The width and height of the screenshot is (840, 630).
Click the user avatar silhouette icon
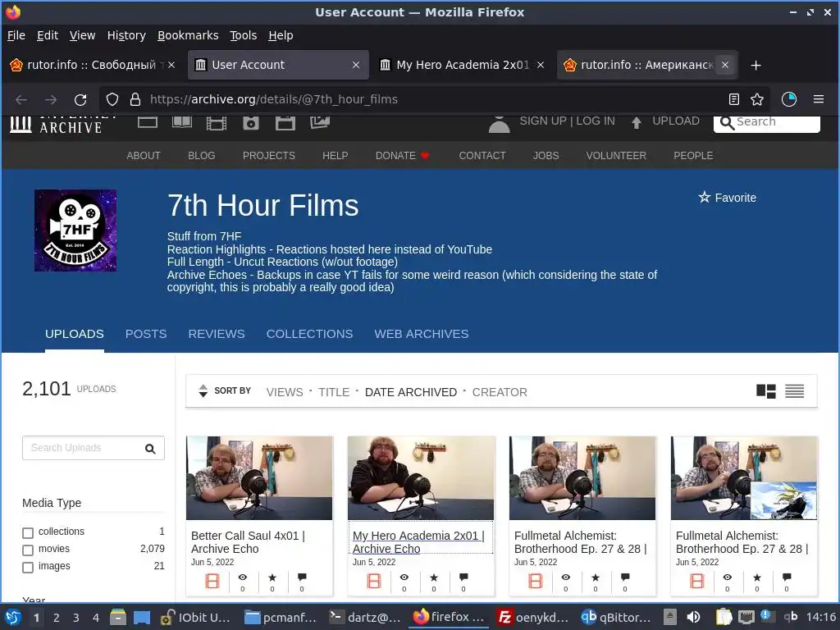tap(499, 124)
